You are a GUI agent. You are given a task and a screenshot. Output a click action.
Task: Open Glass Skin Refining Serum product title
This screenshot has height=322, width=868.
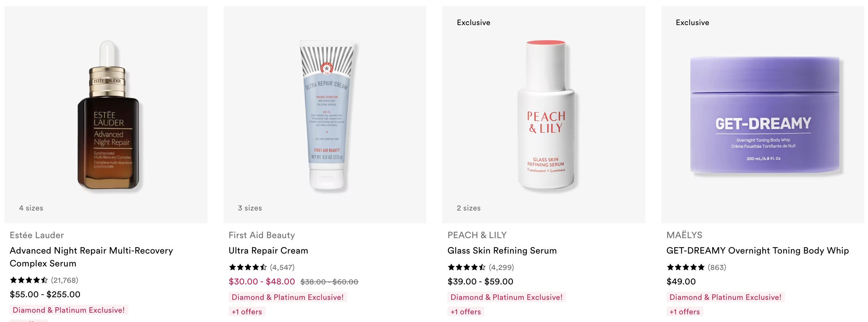click(x=502, y=251)
